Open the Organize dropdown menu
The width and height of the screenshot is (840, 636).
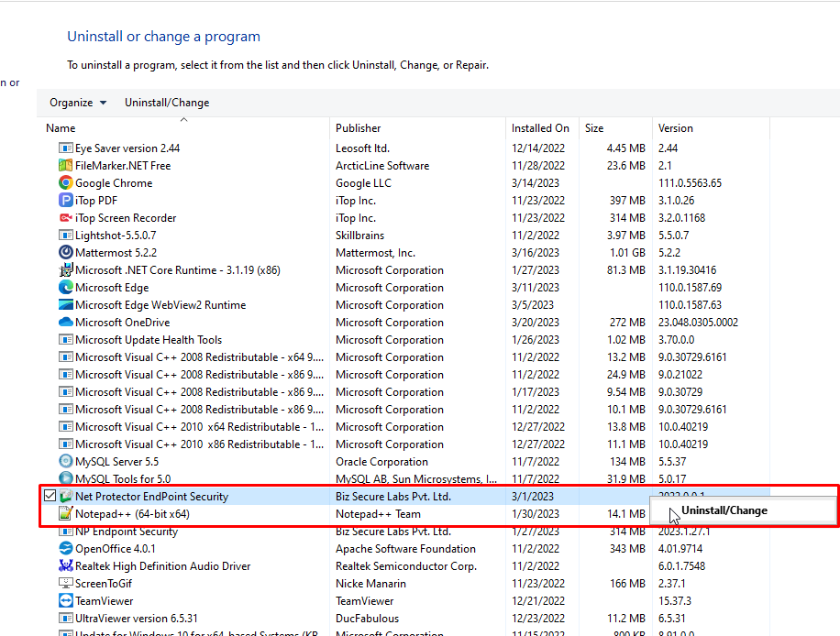78,103
